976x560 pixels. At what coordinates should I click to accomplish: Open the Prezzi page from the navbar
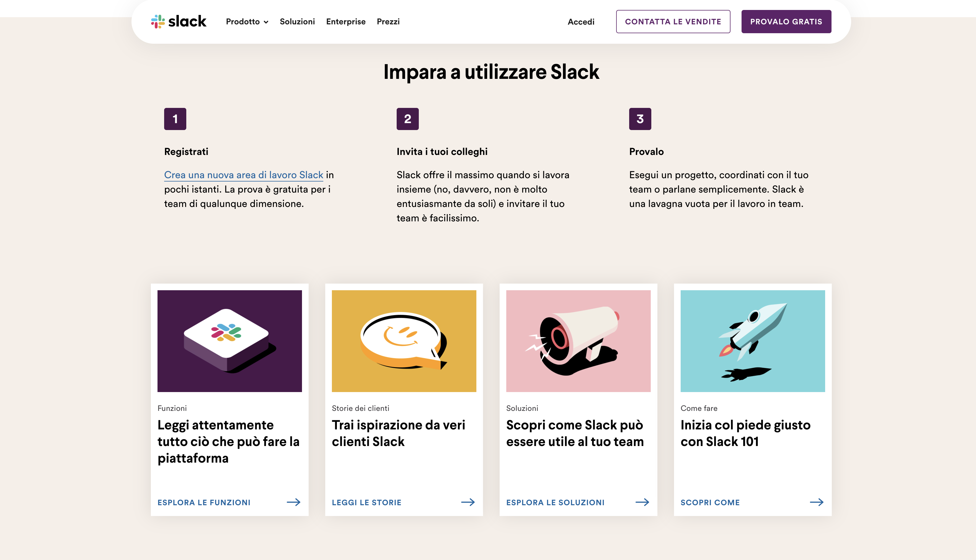(x=388, y=22)
